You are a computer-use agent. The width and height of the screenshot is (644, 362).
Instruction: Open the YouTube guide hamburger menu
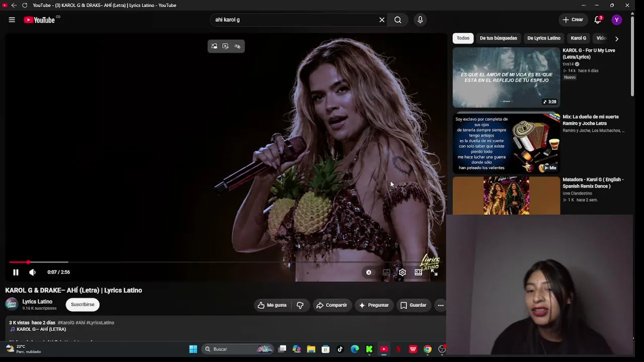tap(12, 20)
